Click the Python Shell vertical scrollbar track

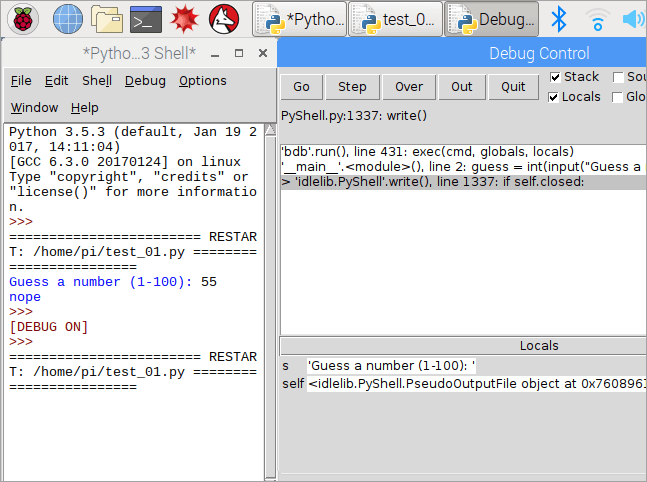click(271, 305)
